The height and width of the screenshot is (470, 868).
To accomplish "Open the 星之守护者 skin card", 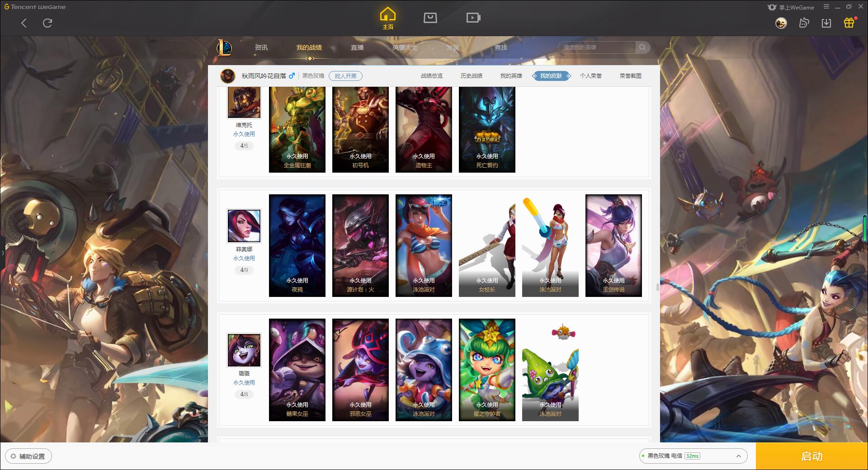I will [x=487, y=370].
